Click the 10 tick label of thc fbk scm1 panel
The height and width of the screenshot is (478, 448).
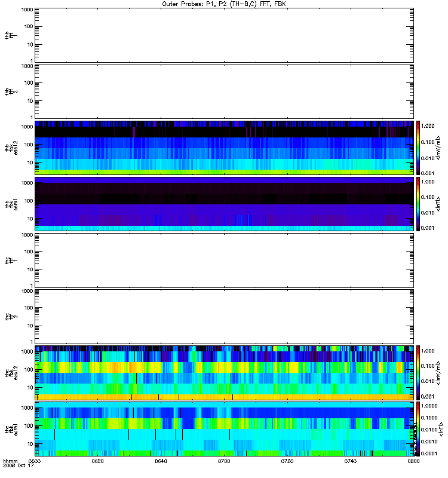coord(30,444)
